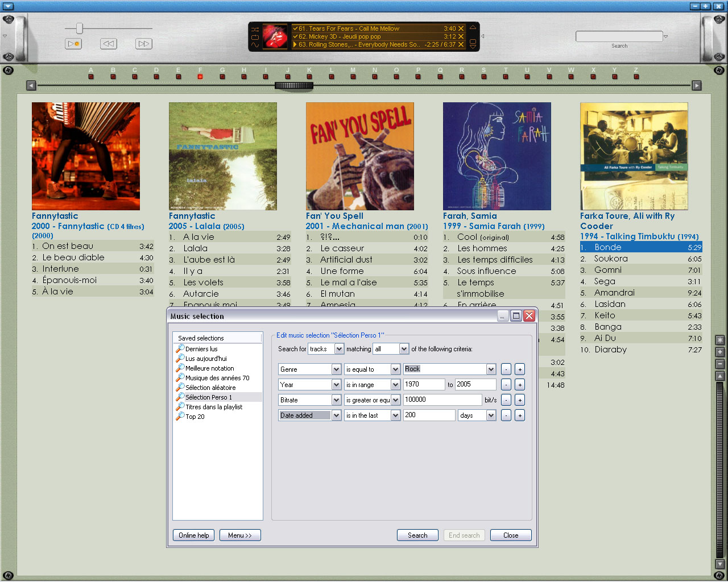
Task: Click the Samia Farah album cover
Action: 497,156
